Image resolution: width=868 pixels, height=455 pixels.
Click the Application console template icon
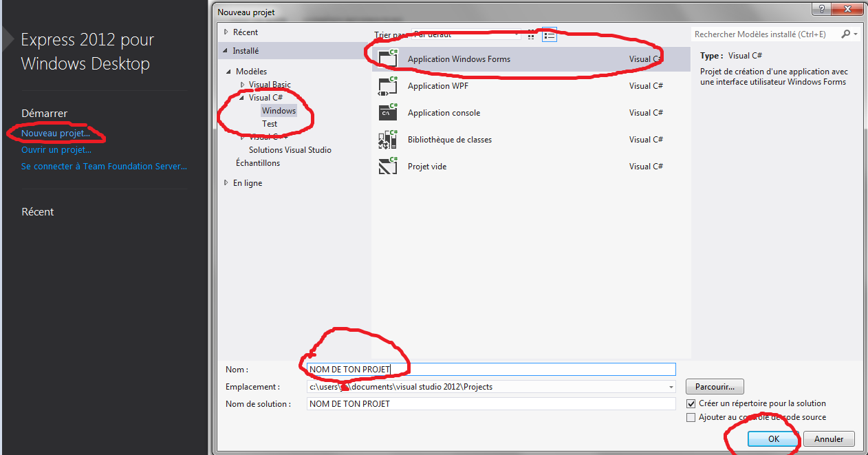(x=389, y=112)
